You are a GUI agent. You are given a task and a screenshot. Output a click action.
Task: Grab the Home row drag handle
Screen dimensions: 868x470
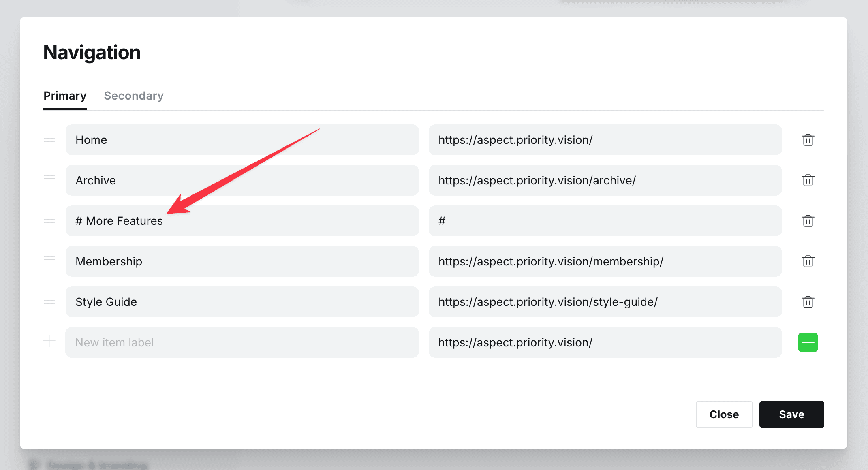(49, 139)
